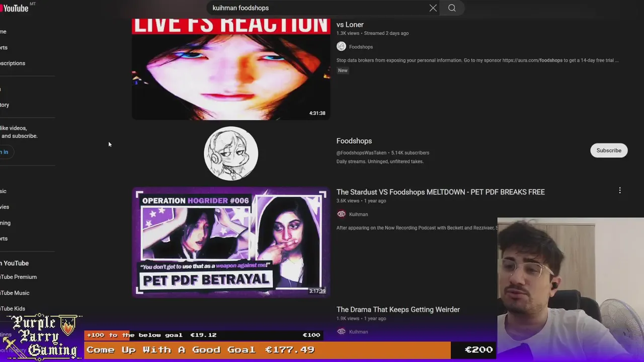Click the 3:17:39 duration badge
The height and width of the screenshot is (362, 644).
317,291
